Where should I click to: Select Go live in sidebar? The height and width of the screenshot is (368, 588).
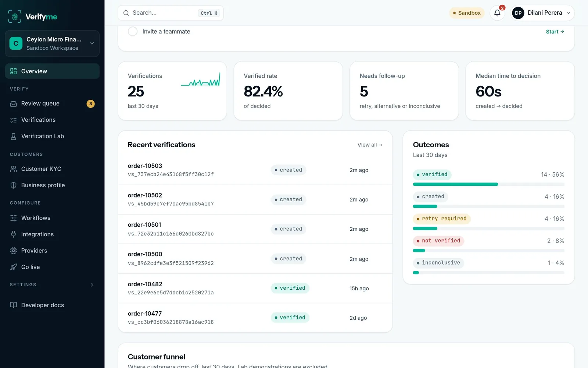click(x=52, y=267)
